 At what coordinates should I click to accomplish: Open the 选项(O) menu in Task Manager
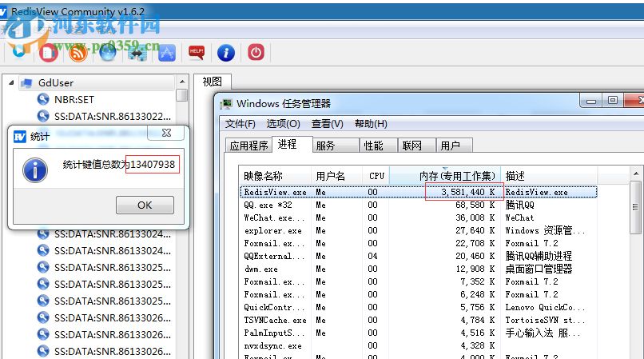click(x=284, y=124)
